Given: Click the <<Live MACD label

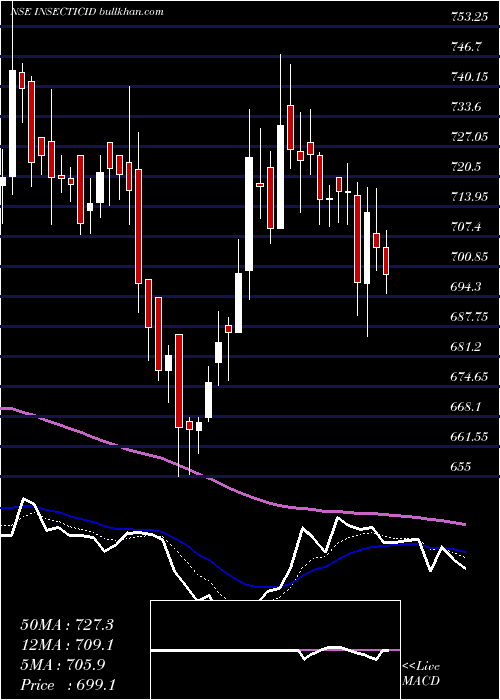Looking at the screenshot, I should tap(421, 674).
